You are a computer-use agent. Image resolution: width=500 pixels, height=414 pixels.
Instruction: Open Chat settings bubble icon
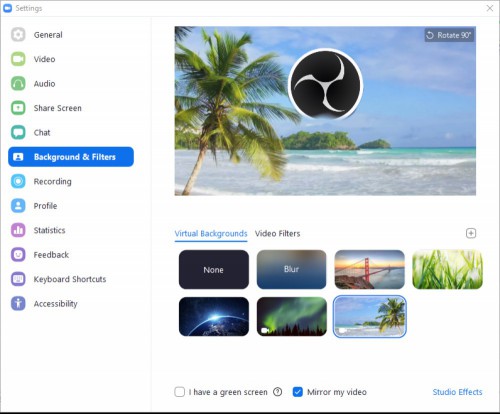pos(18,132)
